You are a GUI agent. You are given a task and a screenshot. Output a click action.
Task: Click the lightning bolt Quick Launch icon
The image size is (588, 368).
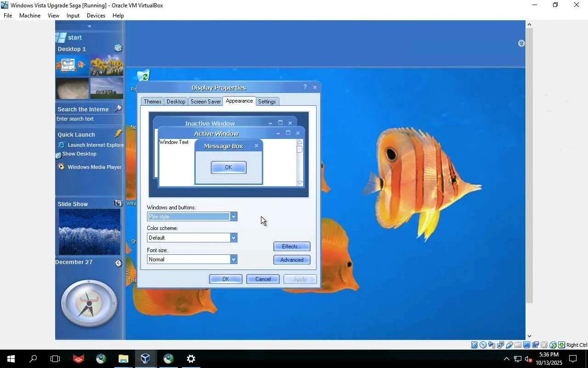coord(118,133)
